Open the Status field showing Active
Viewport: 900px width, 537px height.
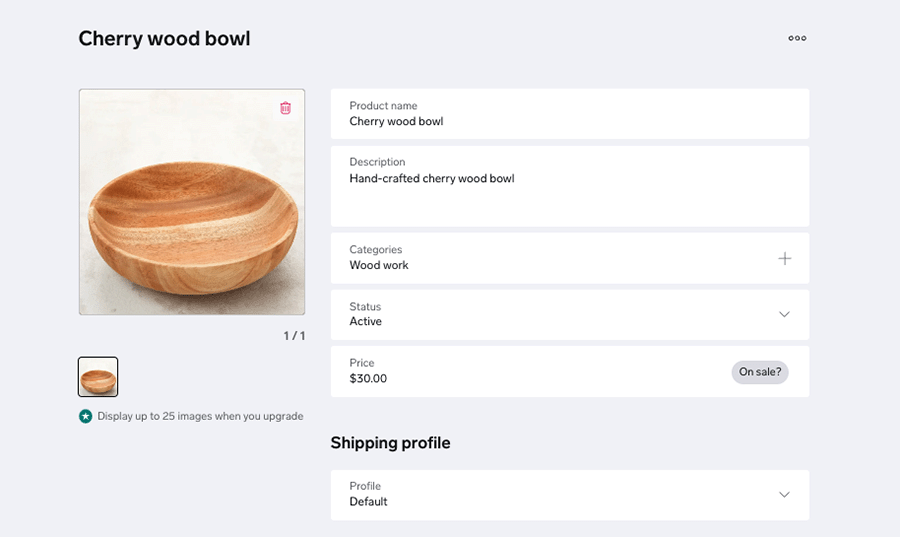click(570, 315)
